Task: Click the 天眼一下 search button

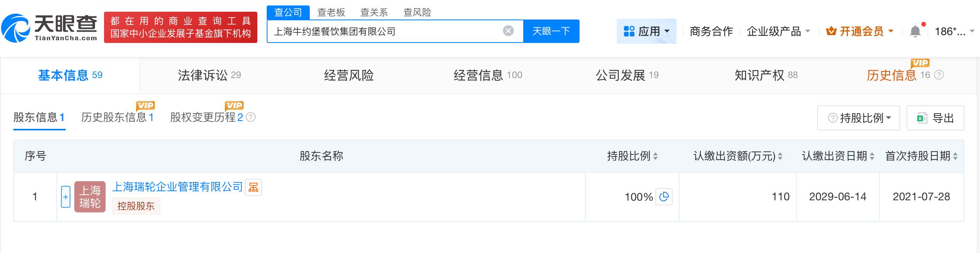Action: pos(551,31)
